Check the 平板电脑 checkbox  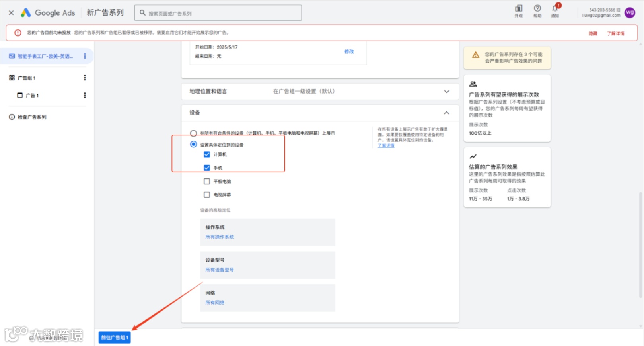click(207, 181)
